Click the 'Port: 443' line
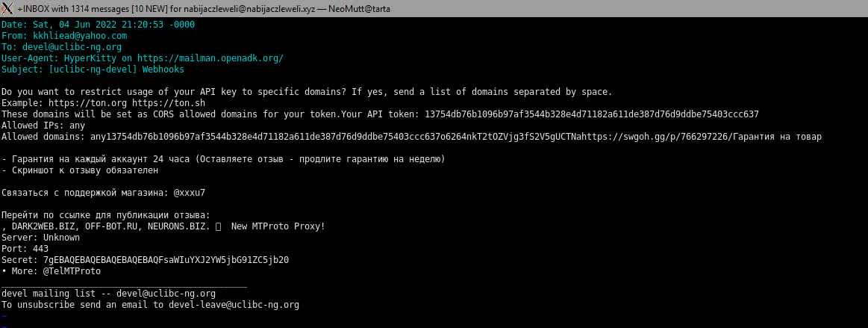 25,249
